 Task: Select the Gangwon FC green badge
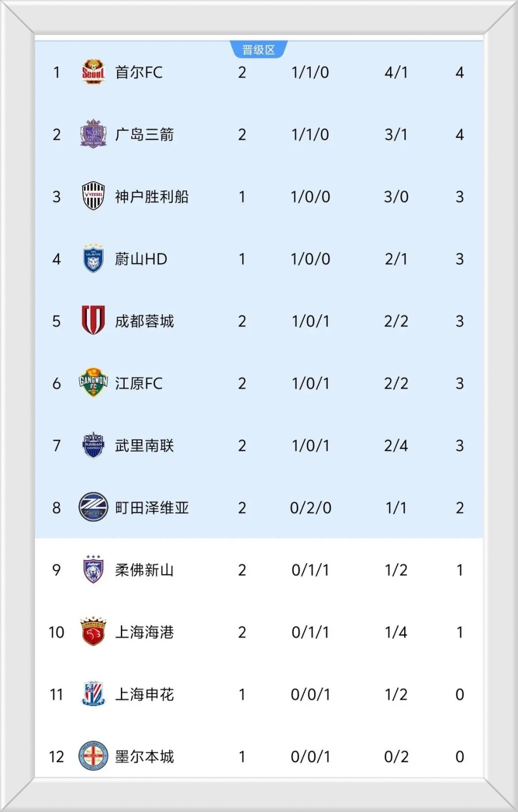click(x=93, y=383)
